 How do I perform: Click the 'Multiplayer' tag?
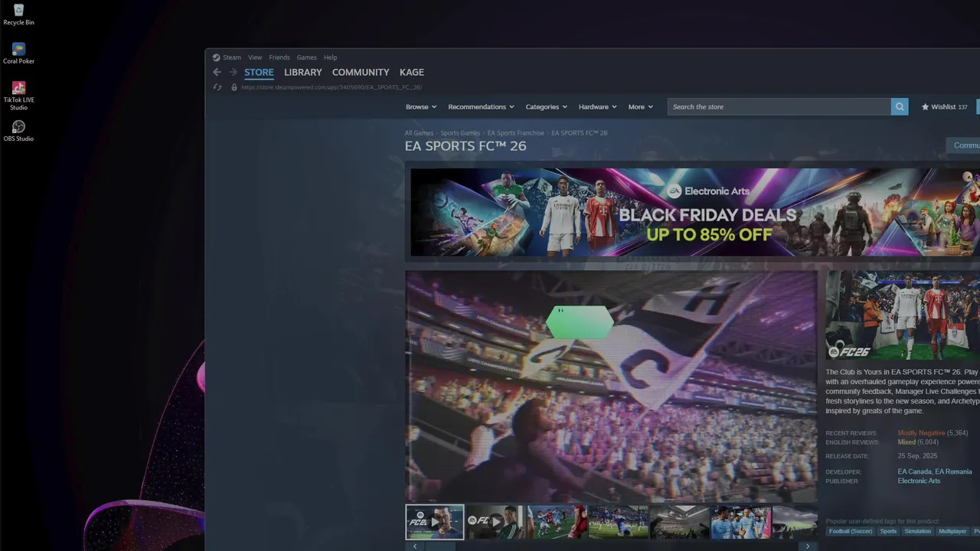952,531
